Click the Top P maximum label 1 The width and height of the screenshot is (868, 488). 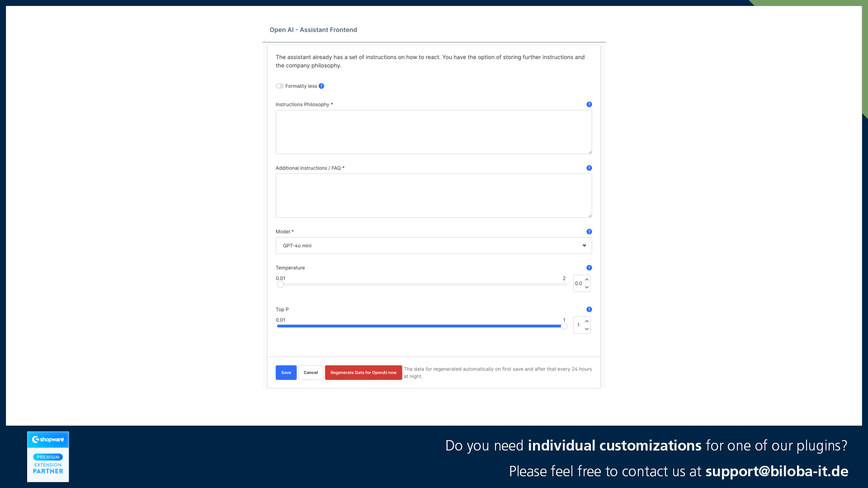(564, 320)
